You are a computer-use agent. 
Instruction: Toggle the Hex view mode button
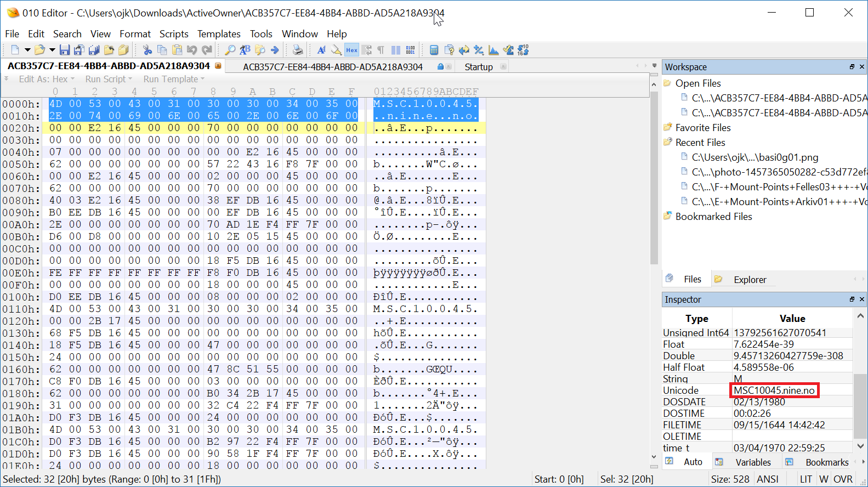[x=351, y=50]
